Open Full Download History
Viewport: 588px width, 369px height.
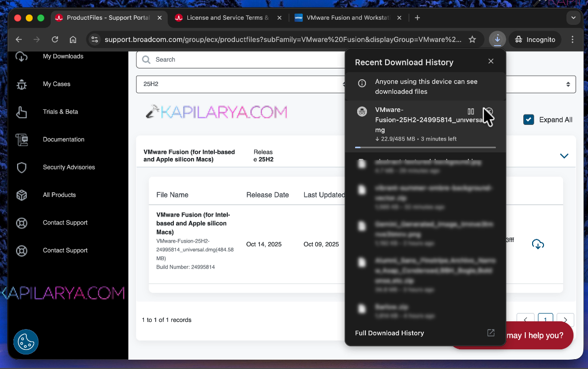[x=389, y=333]
